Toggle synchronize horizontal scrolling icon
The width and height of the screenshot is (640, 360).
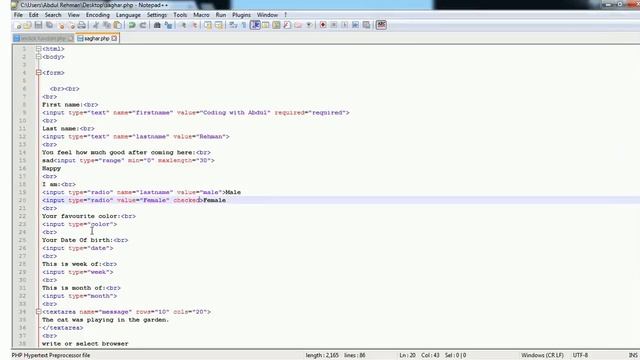pos(219,25)
